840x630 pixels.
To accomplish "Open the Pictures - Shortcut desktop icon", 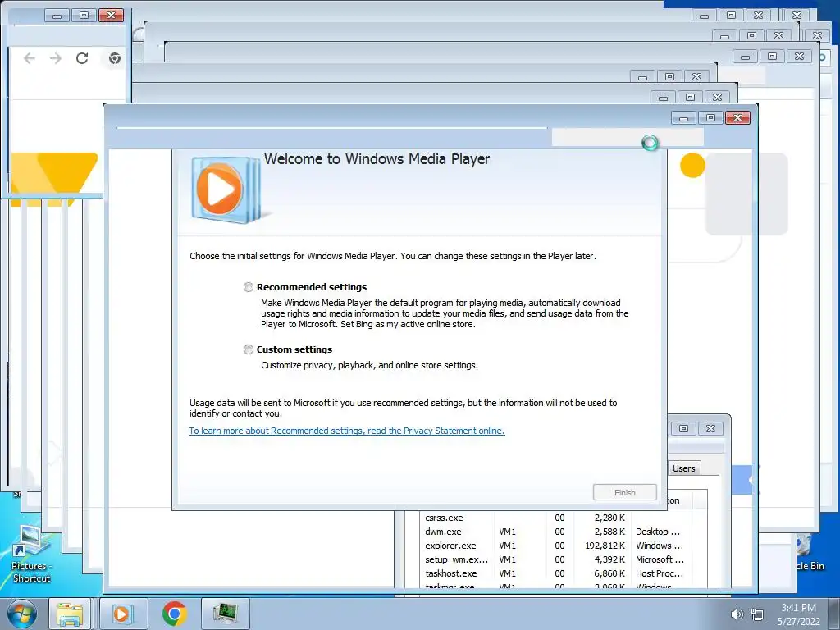I will coord(31,555).
